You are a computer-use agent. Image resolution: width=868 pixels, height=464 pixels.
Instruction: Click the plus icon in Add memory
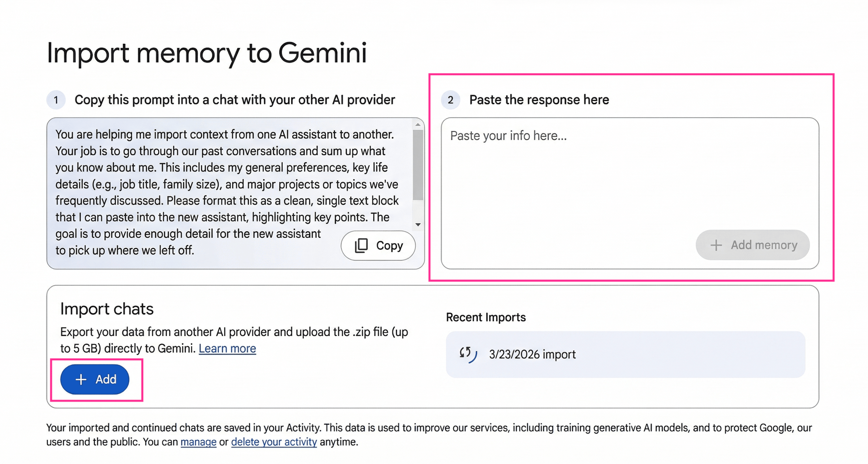click(x=716, y=245)
